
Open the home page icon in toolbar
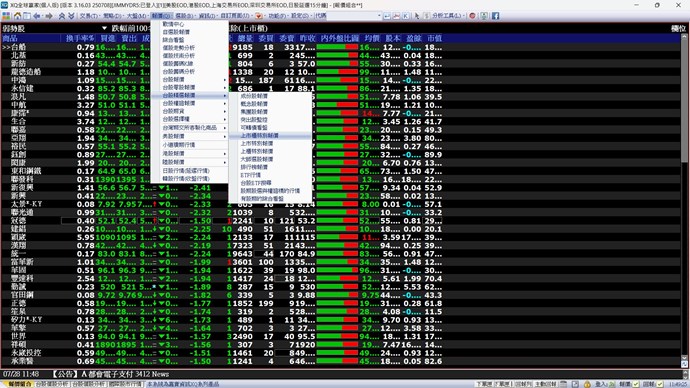[17, 16]
